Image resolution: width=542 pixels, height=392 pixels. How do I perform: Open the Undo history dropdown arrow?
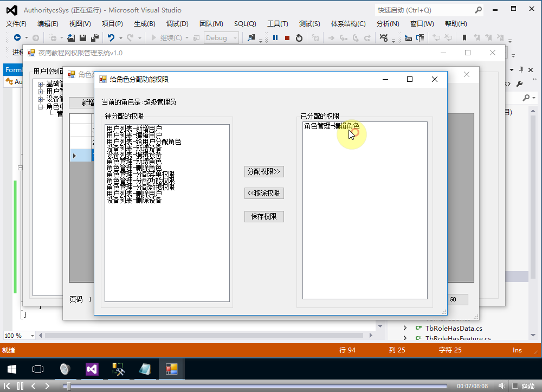click(x=121, y=38)
